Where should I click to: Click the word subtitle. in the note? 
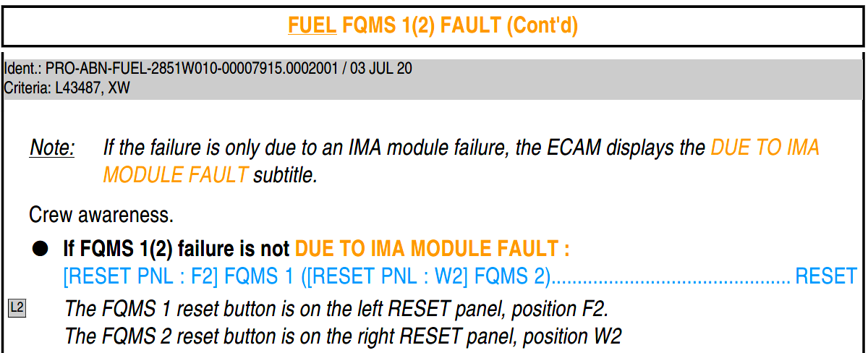click(x=285, y=175)
